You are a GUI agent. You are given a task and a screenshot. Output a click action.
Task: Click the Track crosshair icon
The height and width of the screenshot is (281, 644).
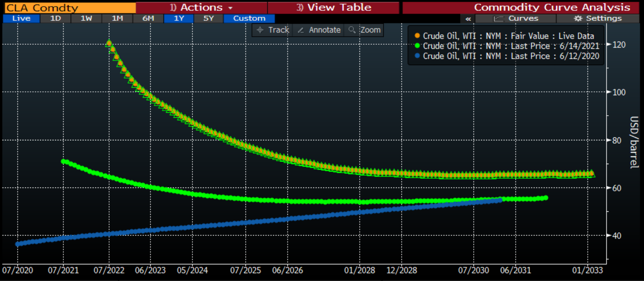[x=260, y=30]
